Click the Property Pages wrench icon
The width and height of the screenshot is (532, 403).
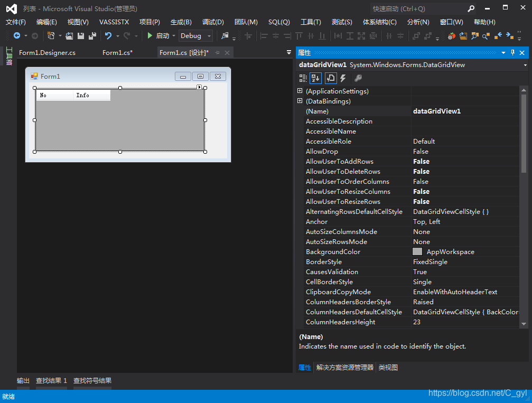[x=358, y=78]
